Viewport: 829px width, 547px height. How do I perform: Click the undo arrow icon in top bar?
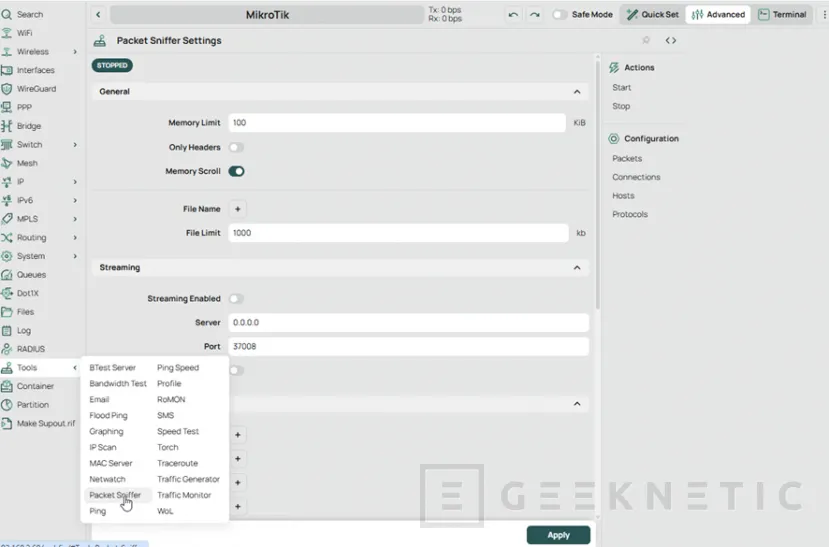pos(513,15)
